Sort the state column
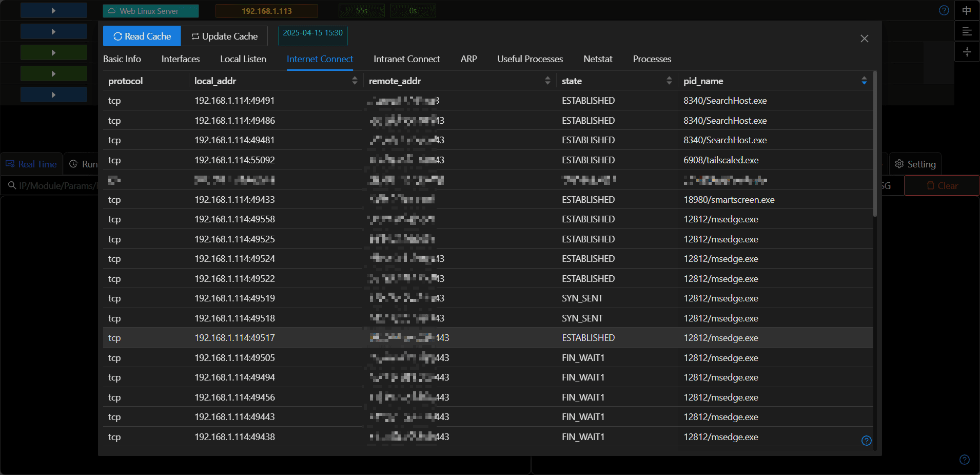Screen dimensions: 980x475 669,81
